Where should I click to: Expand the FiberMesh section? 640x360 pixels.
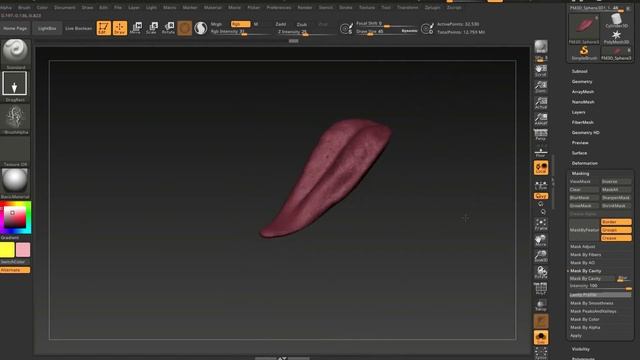(583, 122)
